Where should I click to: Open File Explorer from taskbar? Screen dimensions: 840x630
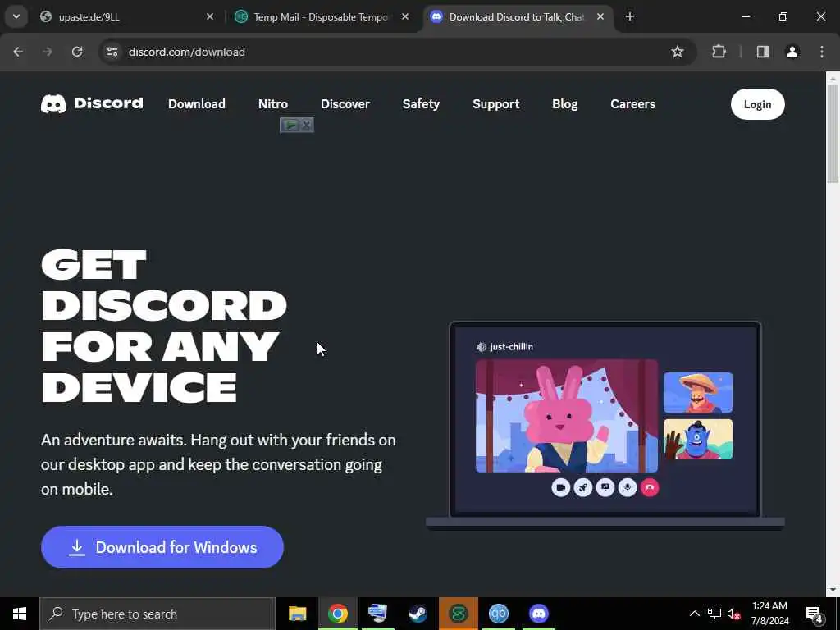pos(297,614)
